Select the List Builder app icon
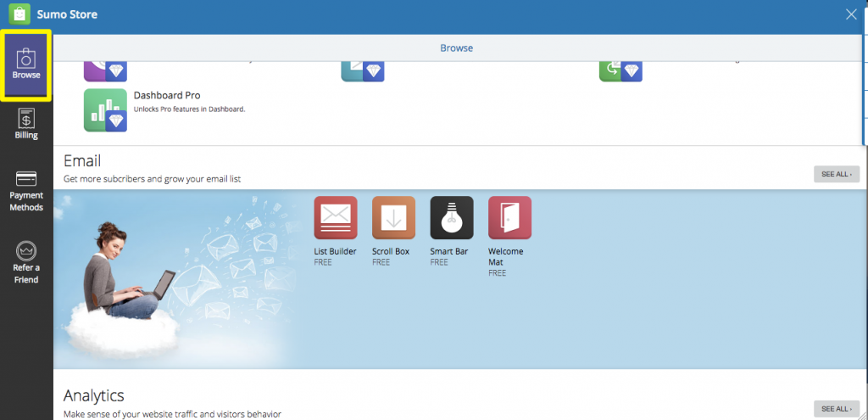The image size is (868, 420). tap(336, 218)
